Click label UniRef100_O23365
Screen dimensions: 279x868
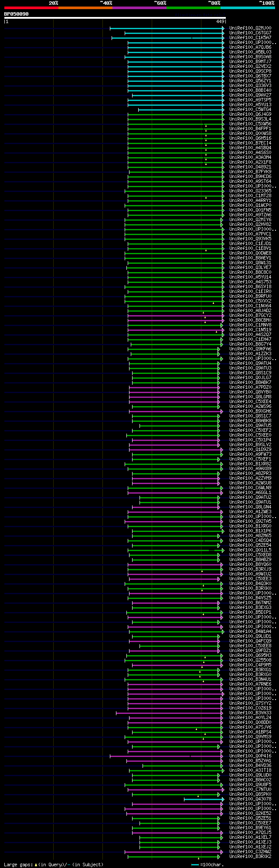250,191
